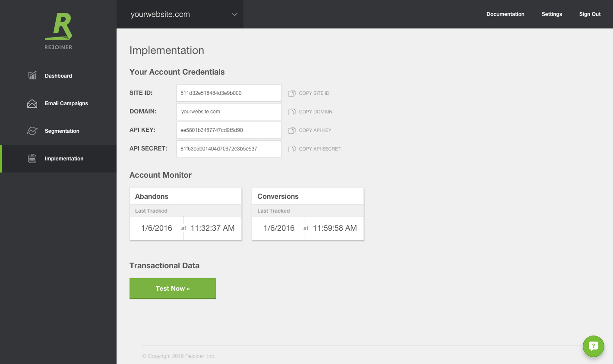Image resolution: width=613 pixels, height=364 pixels.
Task: Click the Rejoiner logo in sidebar
Action: click(x=58, y=31)
